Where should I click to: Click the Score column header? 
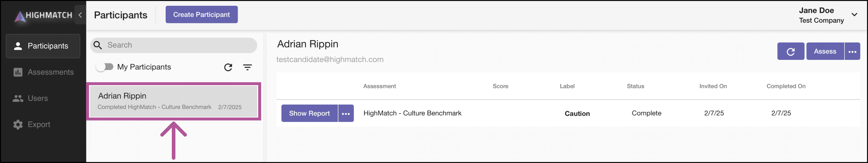[501, 86]
